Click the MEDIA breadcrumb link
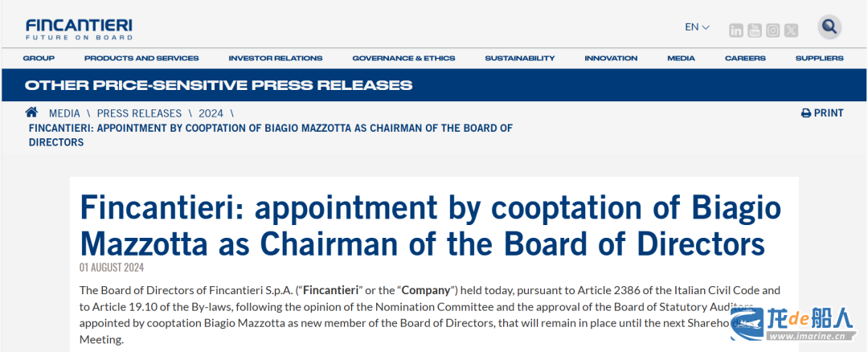Image resolution: width=868 pixels, height=352 pixels. coord(64,113)
